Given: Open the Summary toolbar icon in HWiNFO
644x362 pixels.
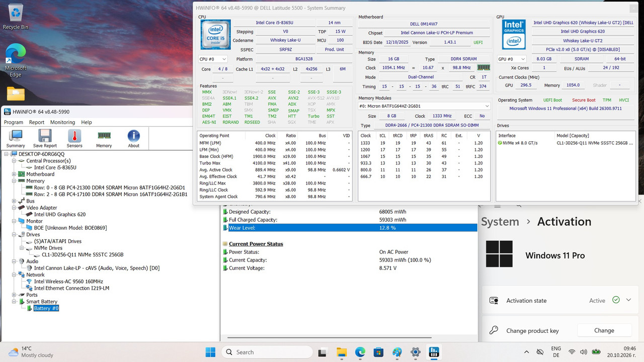Looking at the screenshot, I should [x=16, y=139].
